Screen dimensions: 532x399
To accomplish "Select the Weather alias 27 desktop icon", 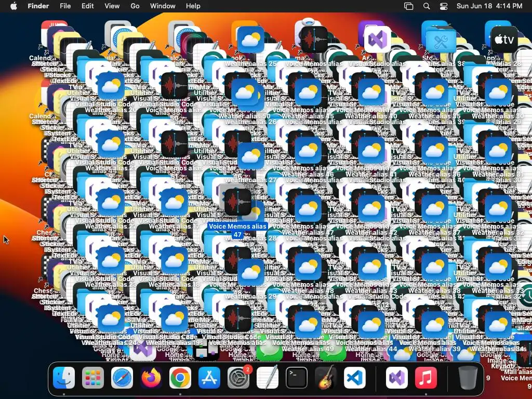I will pyautogui.click(x=251, y=156).
